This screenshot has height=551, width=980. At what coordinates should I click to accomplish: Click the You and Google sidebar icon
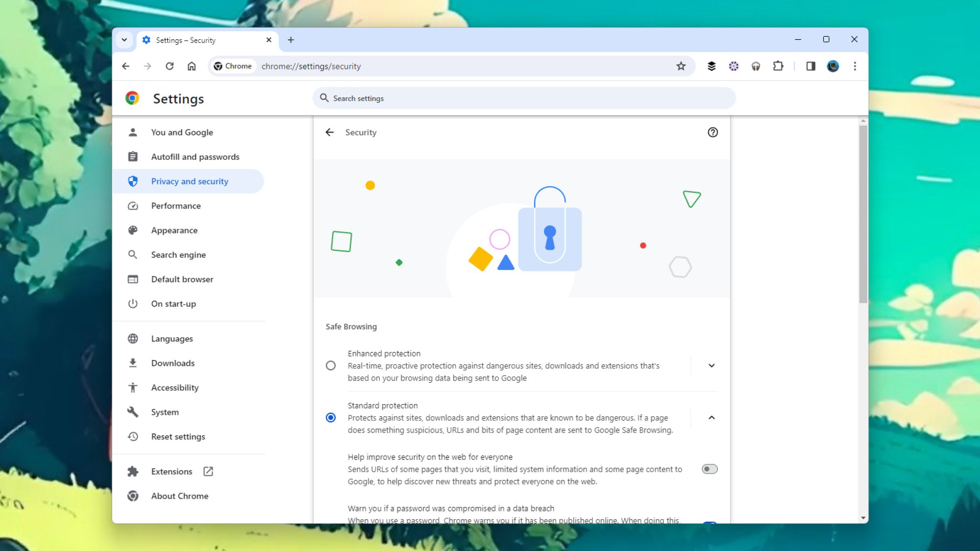pyautogui.click(x=134, y=132)
